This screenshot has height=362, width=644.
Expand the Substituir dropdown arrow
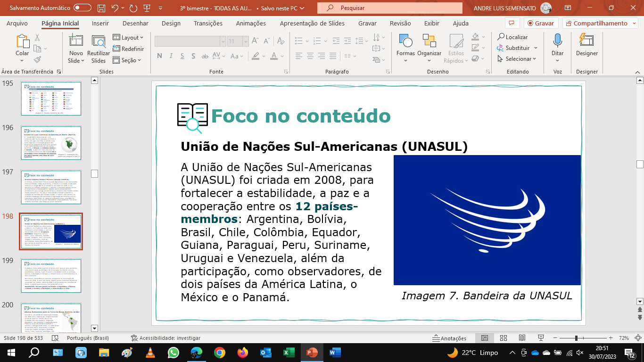click(536, 48)
